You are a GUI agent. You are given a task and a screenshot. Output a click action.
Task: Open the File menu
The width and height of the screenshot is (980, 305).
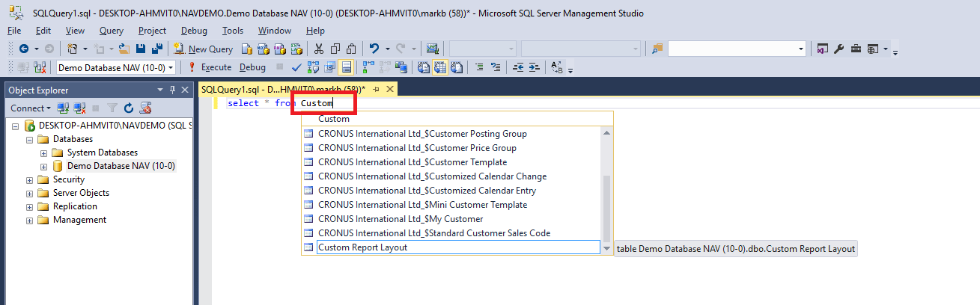click(x=14, y=31)
